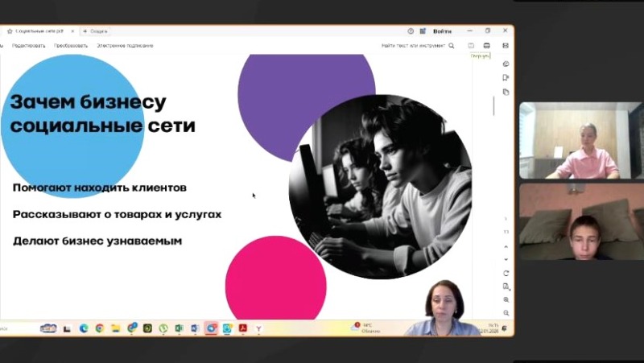Image resolution: width=644 pixels, height=363 pixels.
Task: Open the page thumbnails icon in right sidebar
Action: [x=506, y=92]
